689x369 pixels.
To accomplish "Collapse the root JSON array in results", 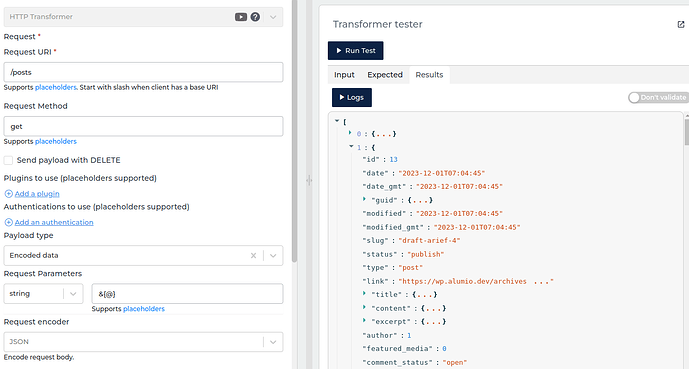I will pyautogui.click(x=337, y=121).
